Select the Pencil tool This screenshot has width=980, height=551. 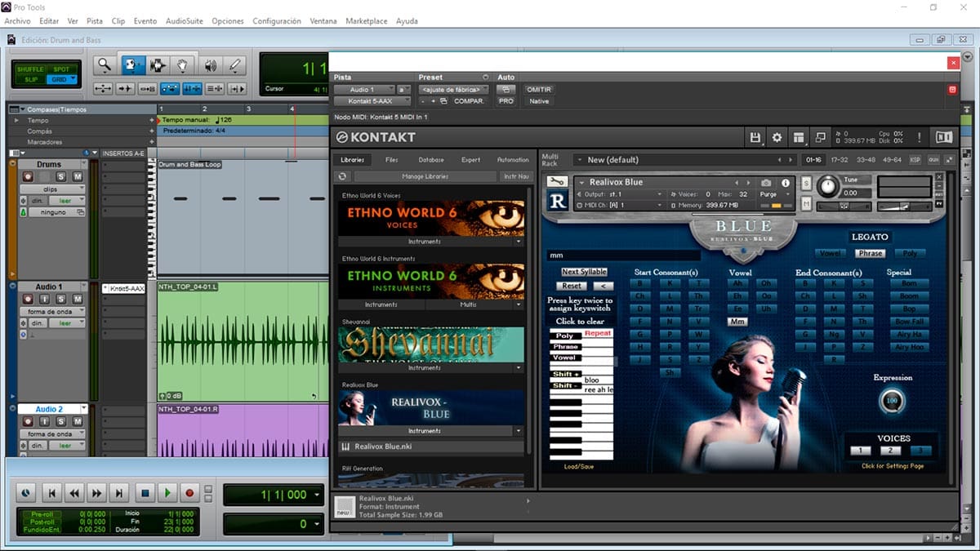click(235, 65)
